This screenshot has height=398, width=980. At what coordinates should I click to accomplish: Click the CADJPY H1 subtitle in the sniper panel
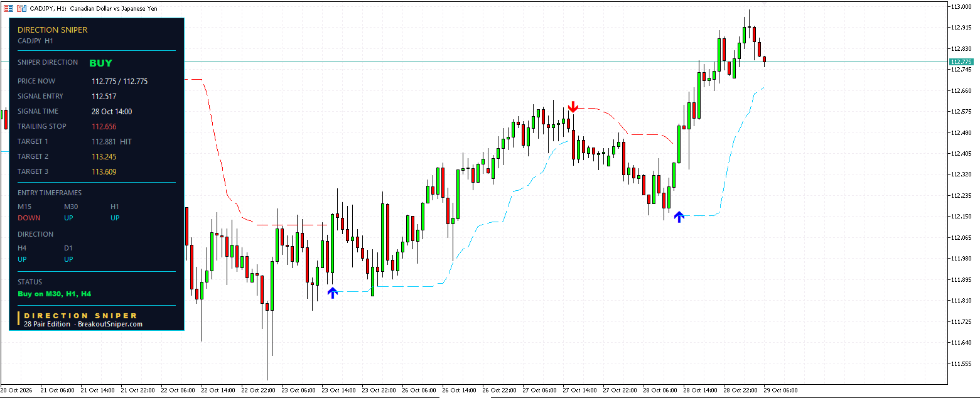click(x=35, y=41)
